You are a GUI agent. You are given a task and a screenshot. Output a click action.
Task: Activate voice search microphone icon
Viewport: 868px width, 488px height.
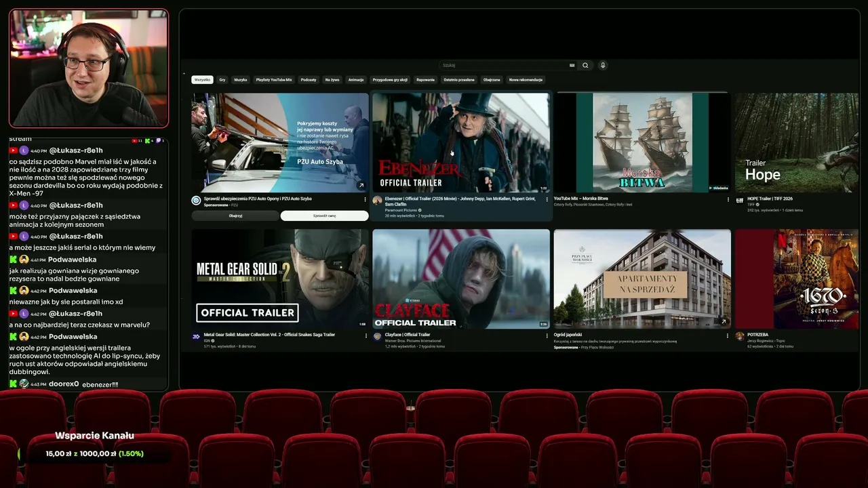603,65
